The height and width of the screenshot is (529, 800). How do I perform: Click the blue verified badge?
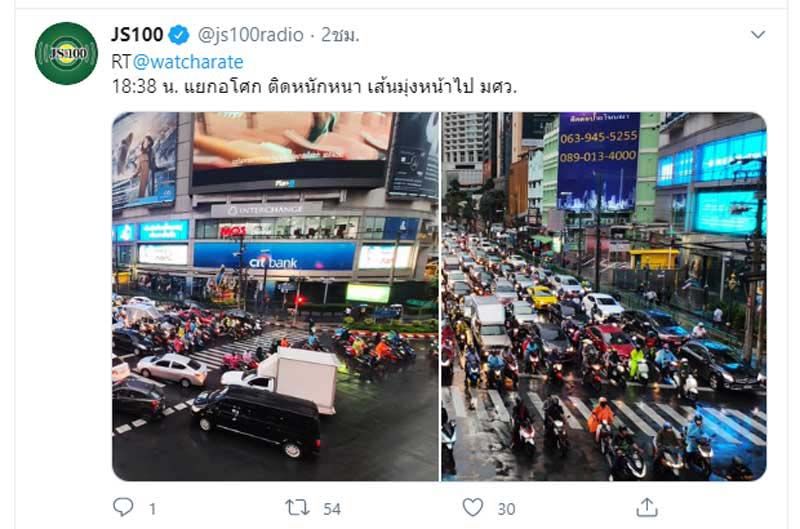click(x=179, y=35)
